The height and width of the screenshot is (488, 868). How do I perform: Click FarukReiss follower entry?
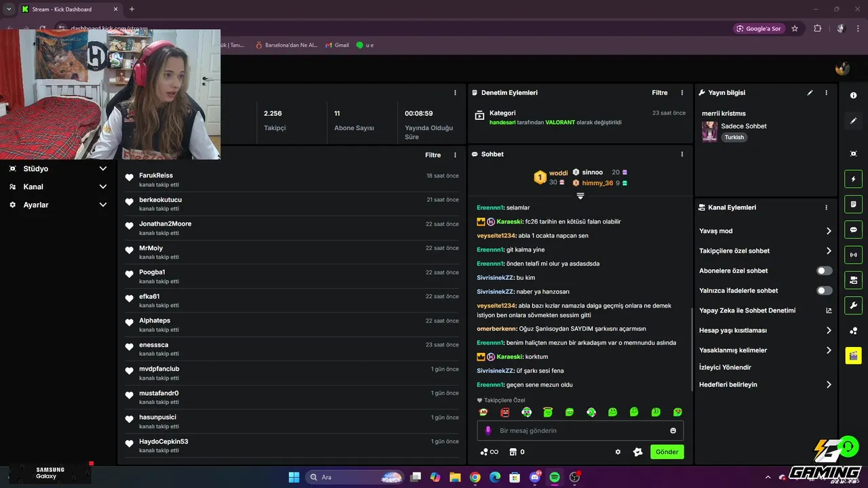292,180
